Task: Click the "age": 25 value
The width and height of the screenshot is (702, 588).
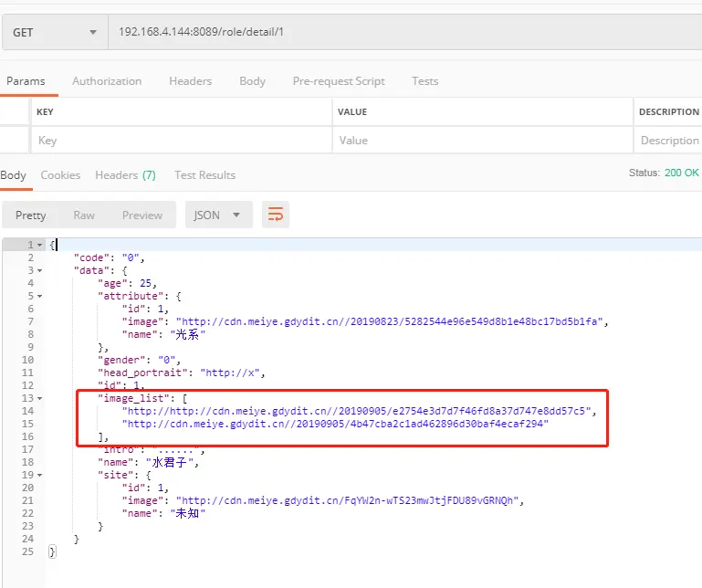Action: 145,283
